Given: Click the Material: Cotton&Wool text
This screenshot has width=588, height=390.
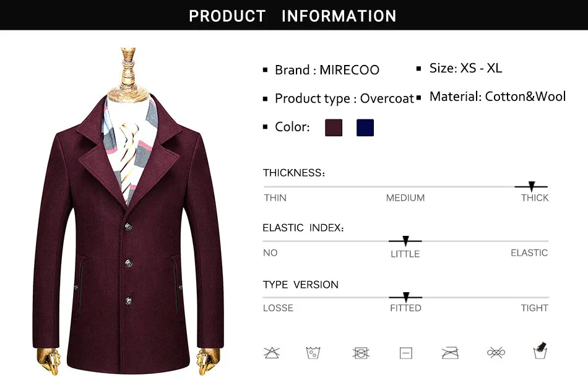Looking at the screenshot, I should point(497,97).
